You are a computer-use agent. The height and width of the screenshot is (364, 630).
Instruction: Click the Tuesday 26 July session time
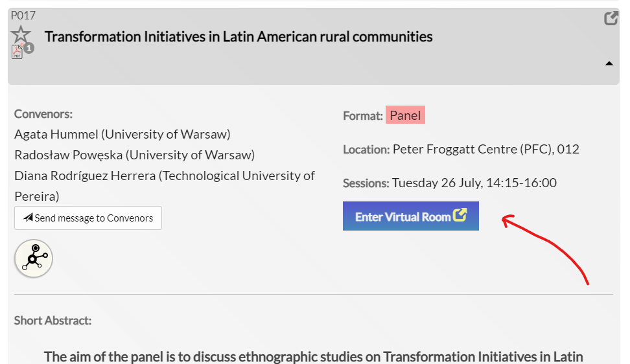click(x=474, y=183)
